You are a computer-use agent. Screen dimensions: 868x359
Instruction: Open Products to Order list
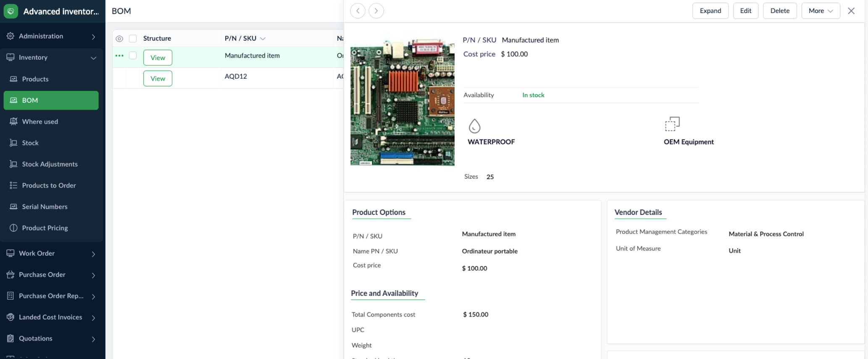point(49,185)
